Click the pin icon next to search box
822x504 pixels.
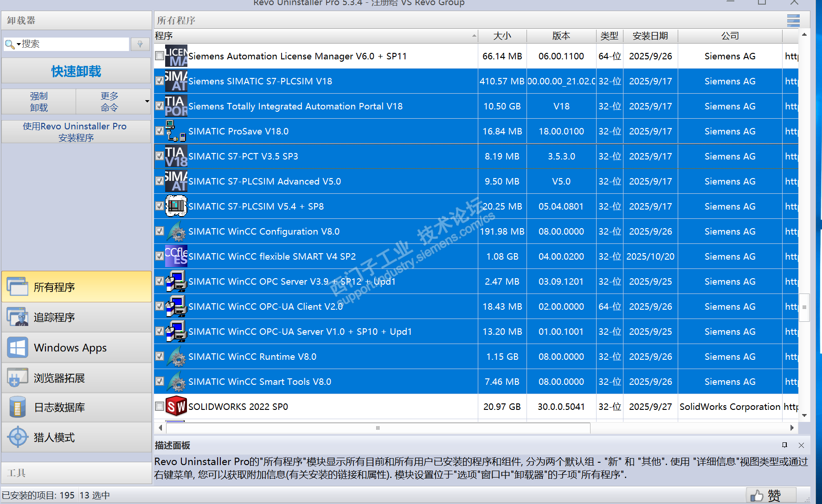140,44
